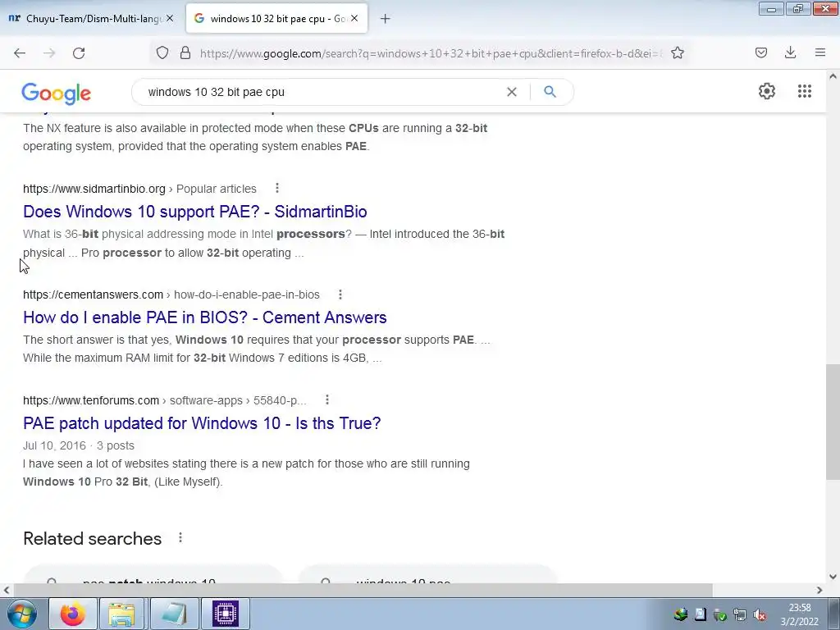Save page to Pocket
This screenshot has width=840, height=630.
click(x=760, y=52)
